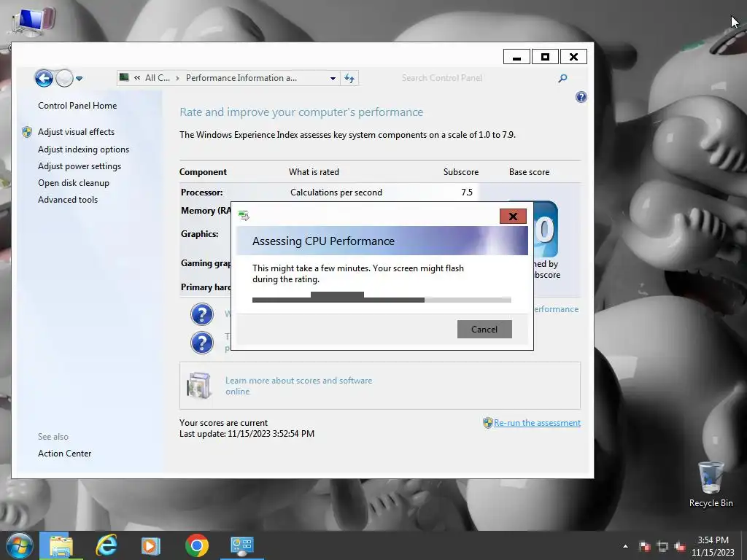Image resolution: width=747 pixels, height=560 pixels.
Task: Open Control Panel Home
Action: [77, 106]
